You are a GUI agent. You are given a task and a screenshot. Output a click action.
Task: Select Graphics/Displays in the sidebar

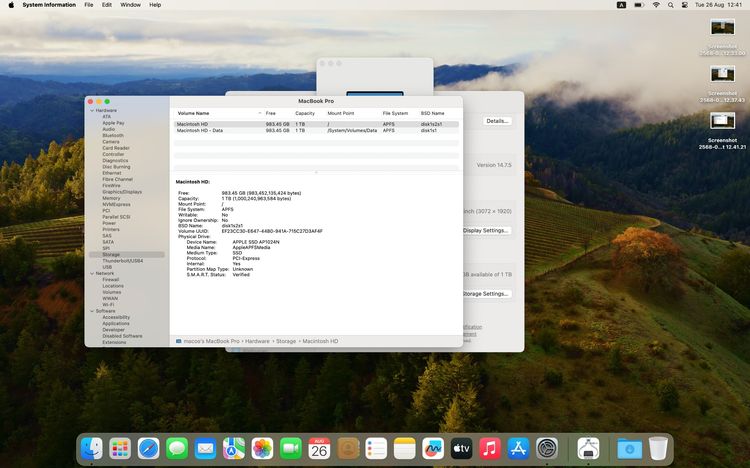point(122,192)
